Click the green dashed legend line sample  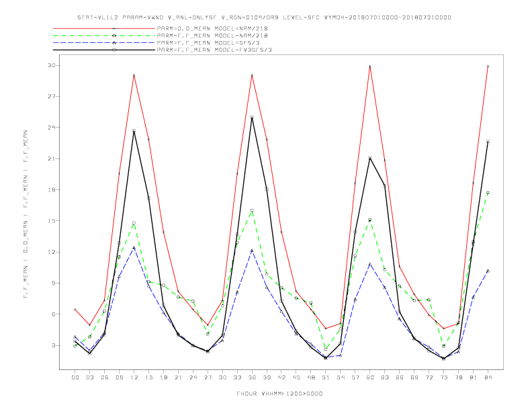pyautogui.click(x=104, y=36)
